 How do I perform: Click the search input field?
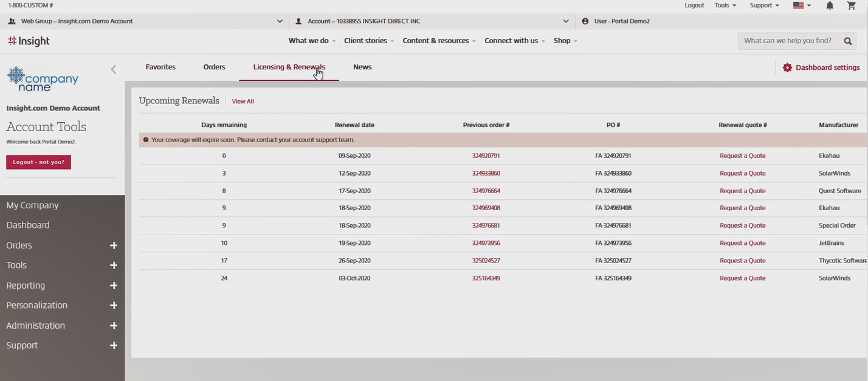click(787, 41)
